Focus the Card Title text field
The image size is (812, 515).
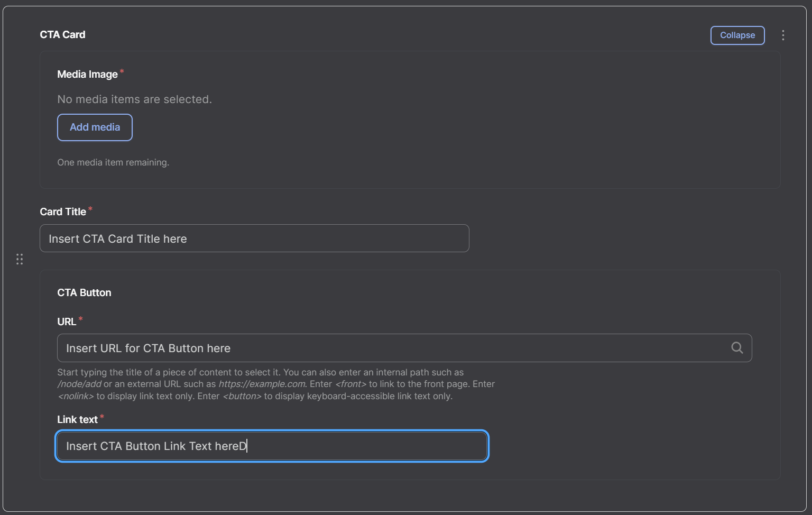pyautogui.click(x=254, y=238)
